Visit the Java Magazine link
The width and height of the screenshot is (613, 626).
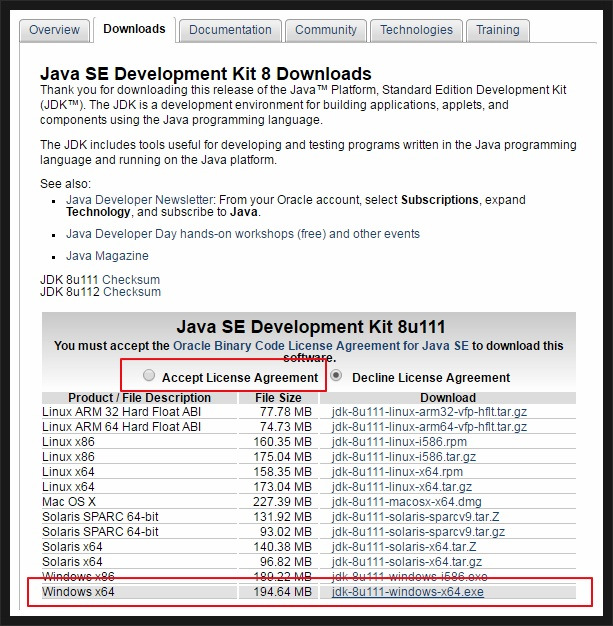[107, 256]
